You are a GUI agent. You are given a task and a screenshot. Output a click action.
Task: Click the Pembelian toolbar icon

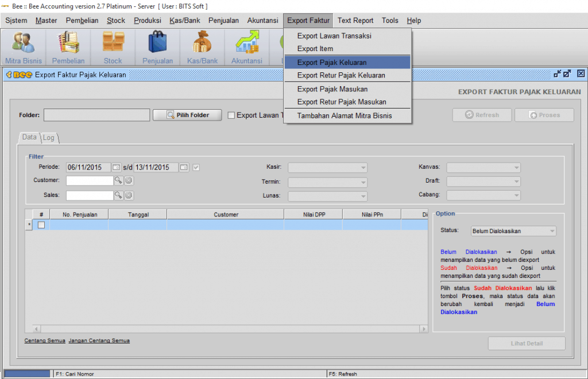68,47
